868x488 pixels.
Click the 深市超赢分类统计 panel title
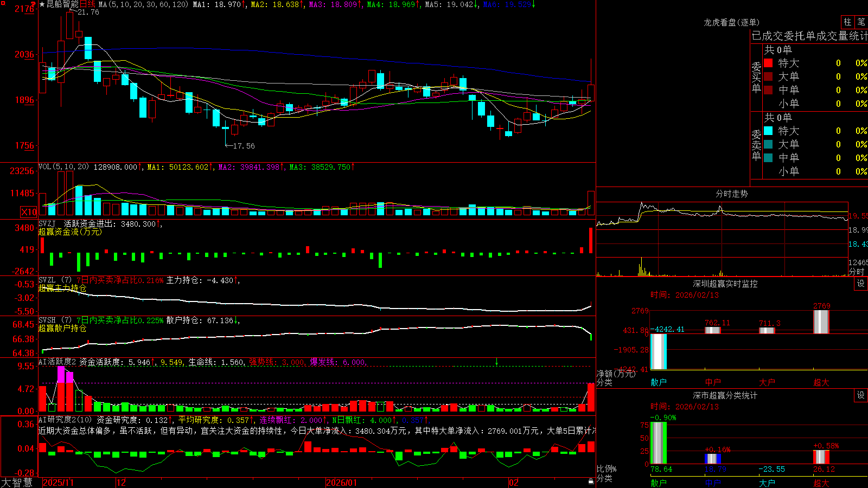(x=725, y=395)
